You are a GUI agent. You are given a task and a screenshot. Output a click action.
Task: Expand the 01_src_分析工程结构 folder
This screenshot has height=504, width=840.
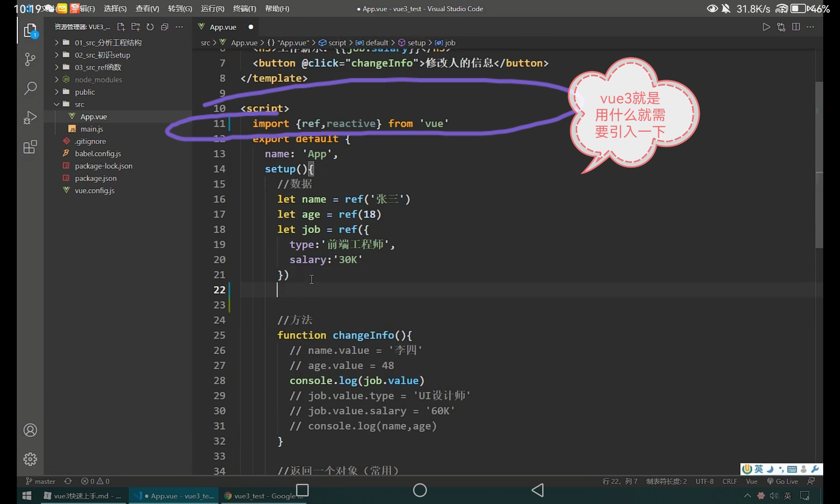pyautogui.click(x=108, y=42)
